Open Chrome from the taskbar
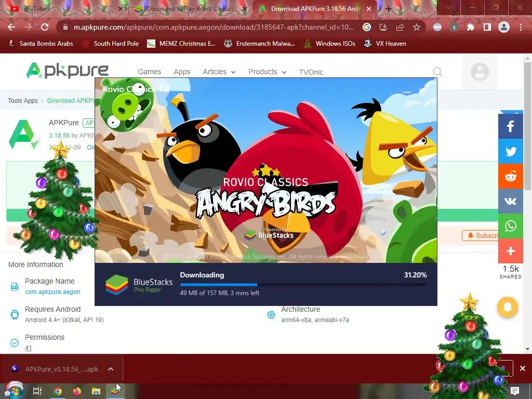Viewport: 532px width, 399px height. coord(58,391)
